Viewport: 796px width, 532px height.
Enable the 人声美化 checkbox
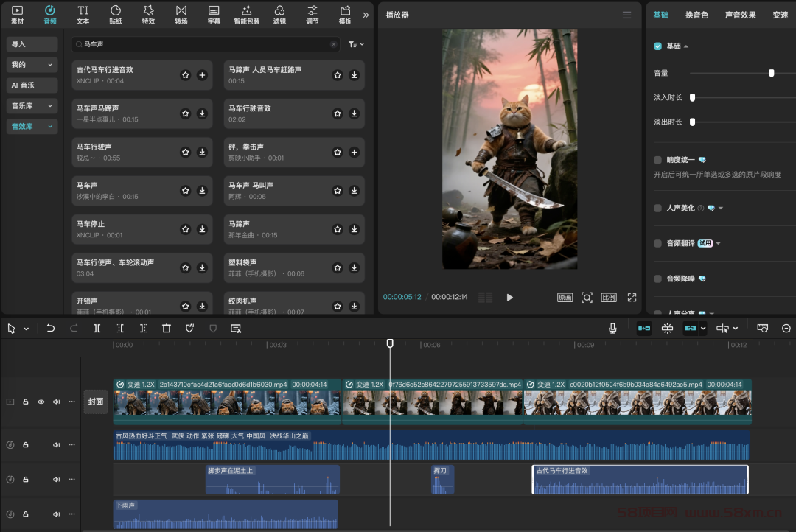(x=658, y=208)
